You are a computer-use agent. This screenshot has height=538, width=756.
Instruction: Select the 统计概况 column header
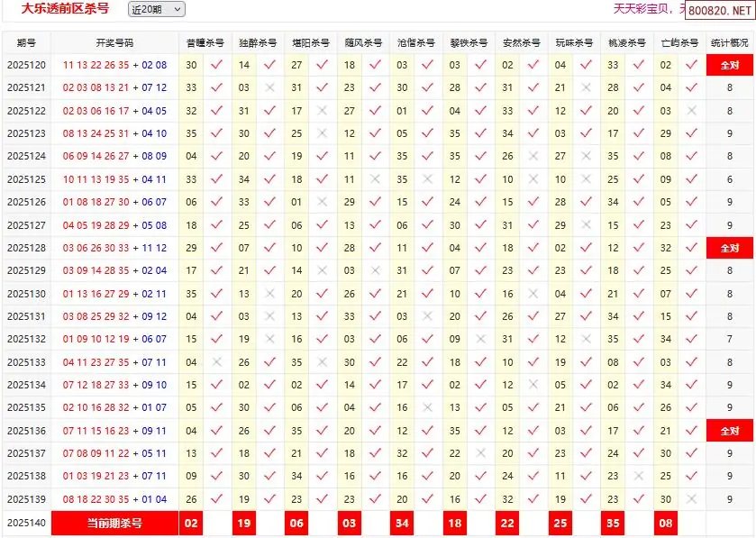pyautogui.click(x=730, y=42)
